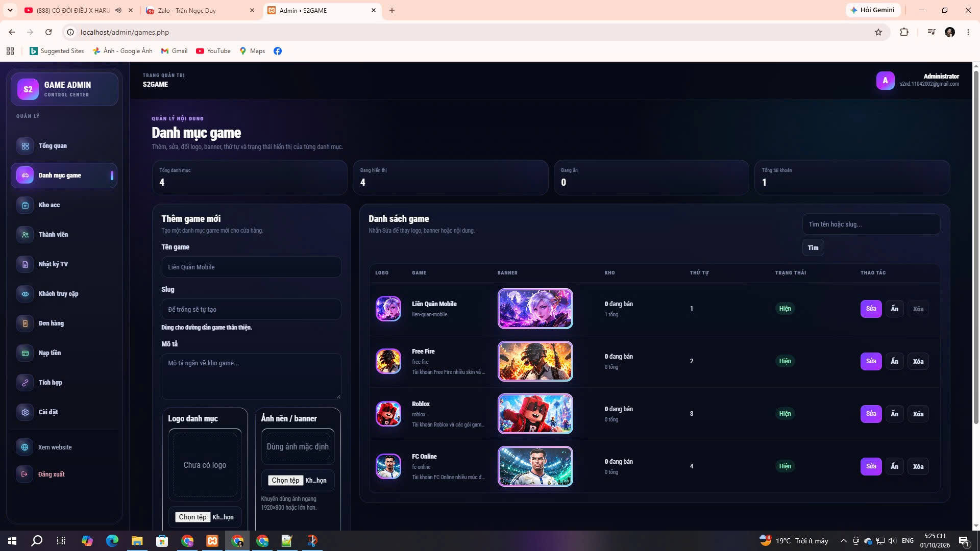Open Tích hợp link icon

coord(25,383)
